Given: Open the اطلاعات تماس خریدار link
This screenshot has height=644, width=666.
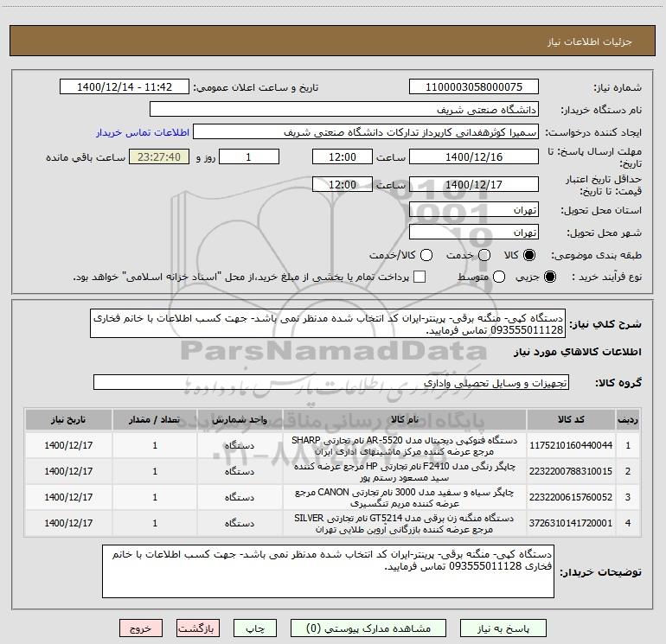Looking at the screenshot, I should tap(143, 132).
